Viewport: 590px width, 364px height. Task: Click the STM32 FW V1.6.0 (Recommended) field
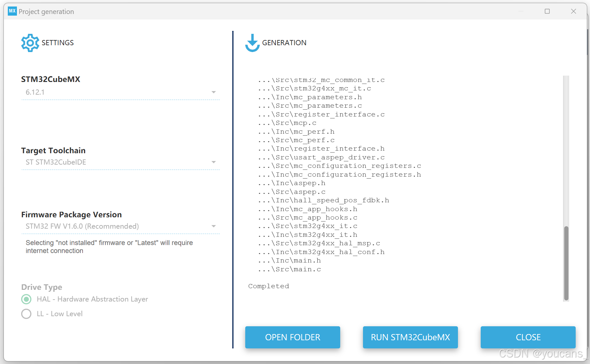point(120,226)
